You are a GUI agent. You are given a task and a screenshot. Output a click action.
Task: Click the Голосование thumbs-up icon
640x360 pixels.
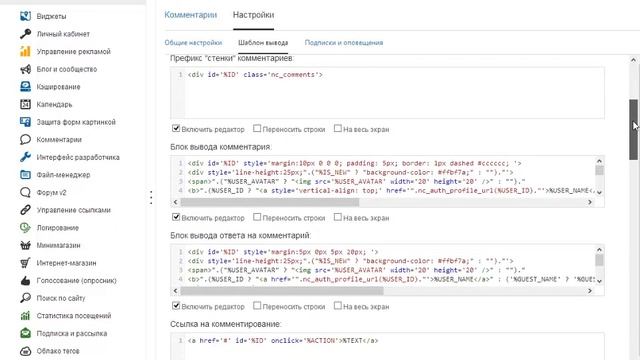tap(25, 280)
